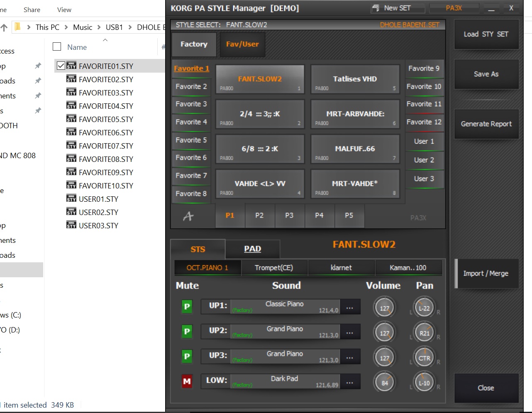Select STS slot OCT.PIANO 1
532x413 pixels.
[207, 268]
